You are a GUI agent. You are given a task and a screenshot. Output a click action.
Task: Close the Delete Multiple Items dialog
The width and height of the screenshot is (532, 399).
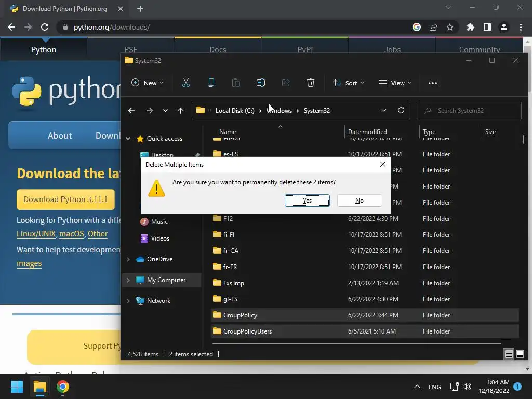coord(383,164)
